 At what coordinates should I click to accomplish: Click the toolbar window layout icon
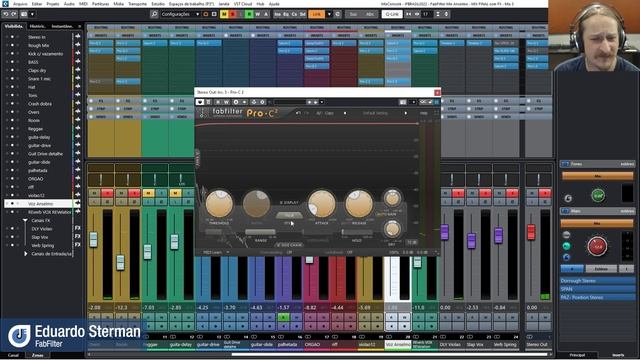(x=24, y=14)
